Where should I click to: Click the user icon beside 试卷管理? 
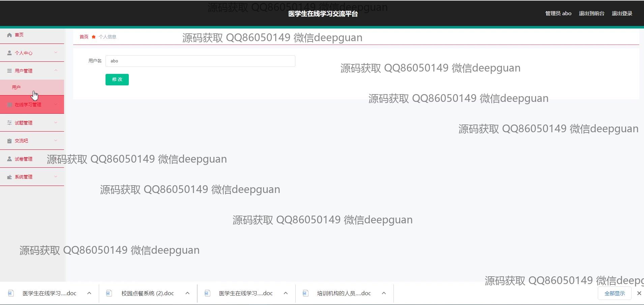(x=9, y=159)
